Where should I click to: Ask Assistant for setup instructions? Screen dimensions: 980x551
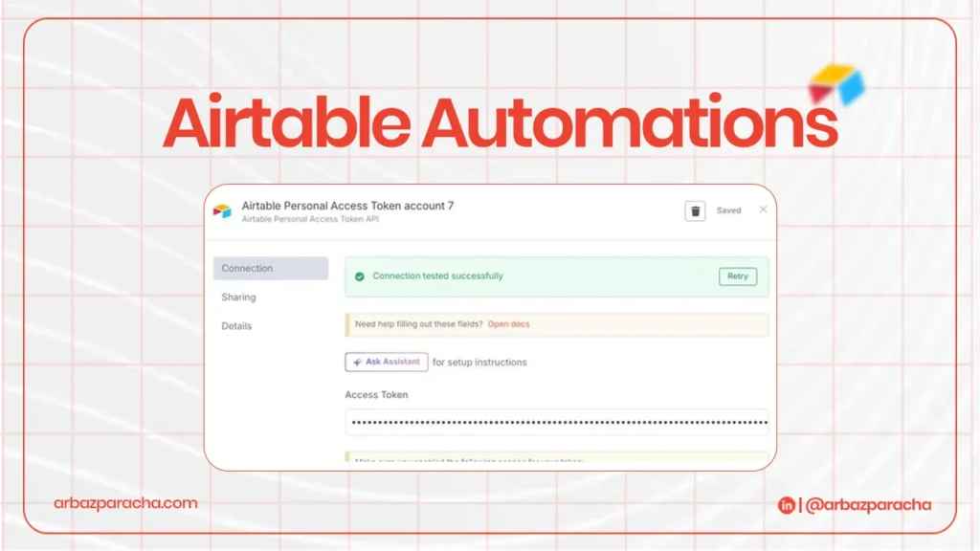tap(387, 362)
